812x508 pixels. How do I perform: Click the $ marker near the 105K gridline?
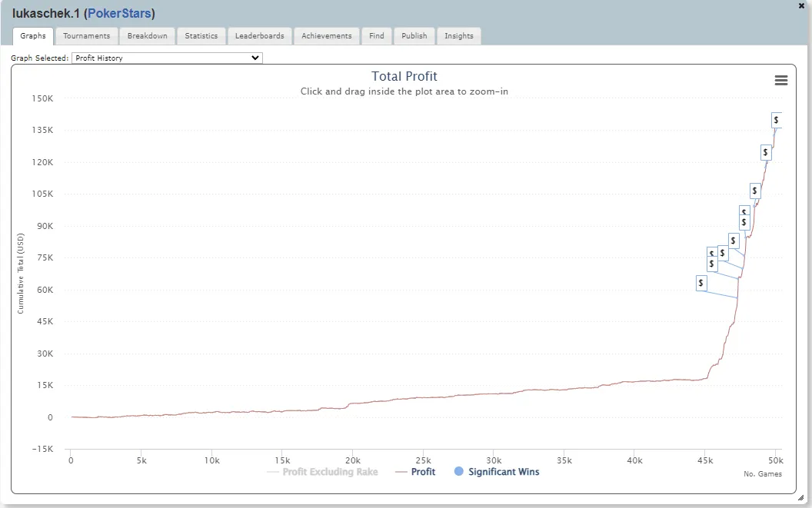coord(755,191)
